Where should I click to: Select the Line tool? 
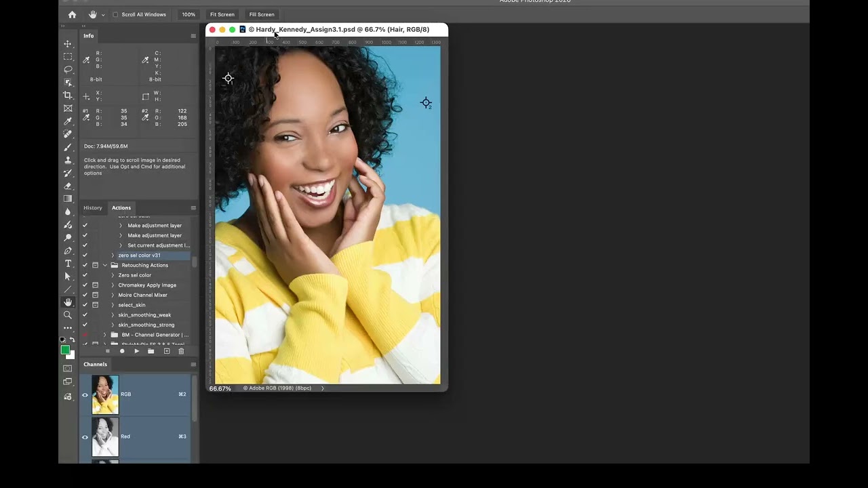coord(68,289)
